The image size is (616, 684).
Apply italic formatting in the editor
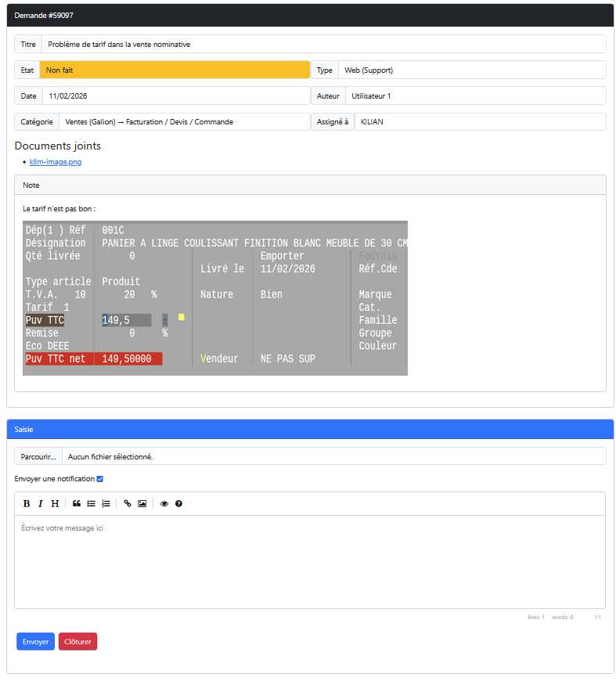41,503
